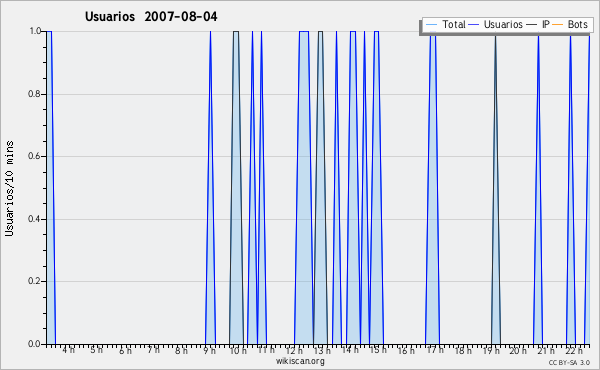Click the '12 h' x-axis tick label
The height and width of the screenshot is (370, 600).
(294, 350)
